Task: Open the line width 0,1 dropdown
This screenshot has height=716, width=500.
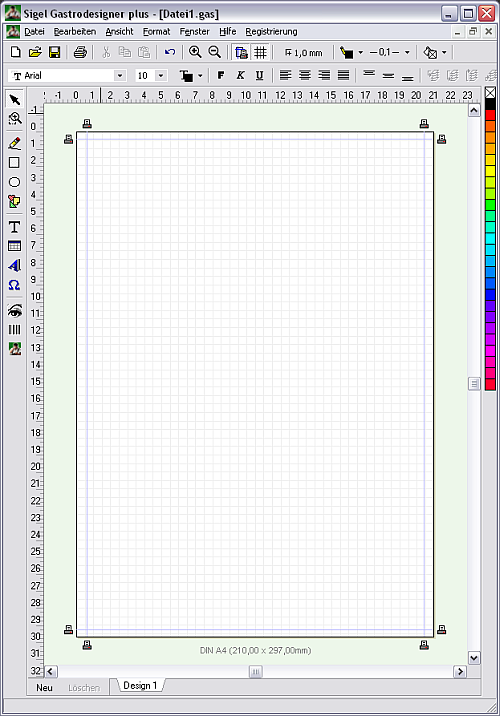Action: tap(407, 52)
